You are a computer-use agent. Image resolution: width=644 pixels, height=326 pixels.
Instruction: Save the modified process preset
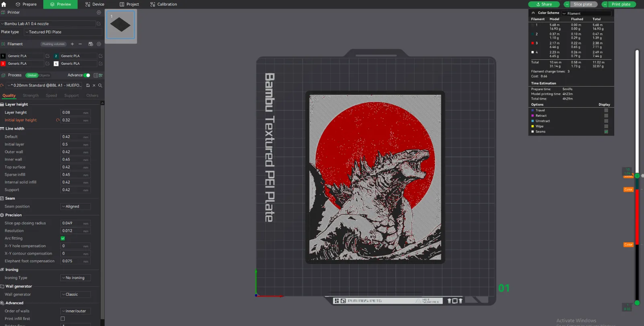pos(88,85)
